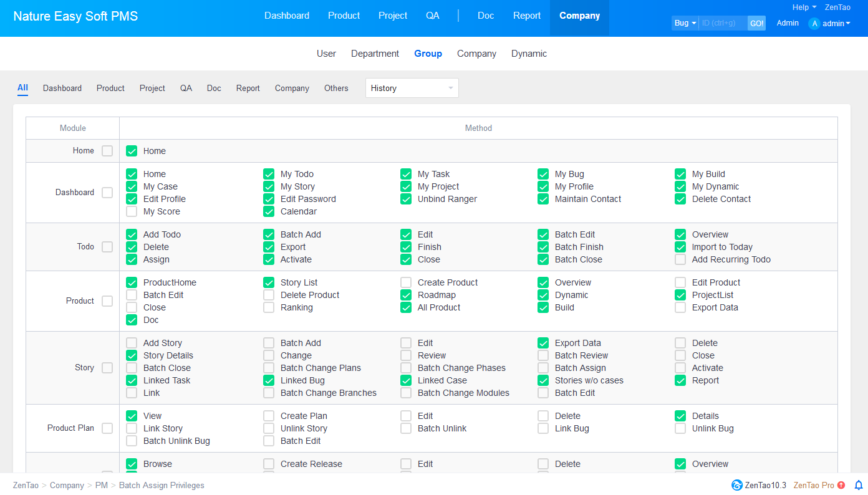This screenshot has height=495, width=868.
Task: Enable the Add Recurring Todo checkbox
Action: pyautogui.click(x=680, y=259)
